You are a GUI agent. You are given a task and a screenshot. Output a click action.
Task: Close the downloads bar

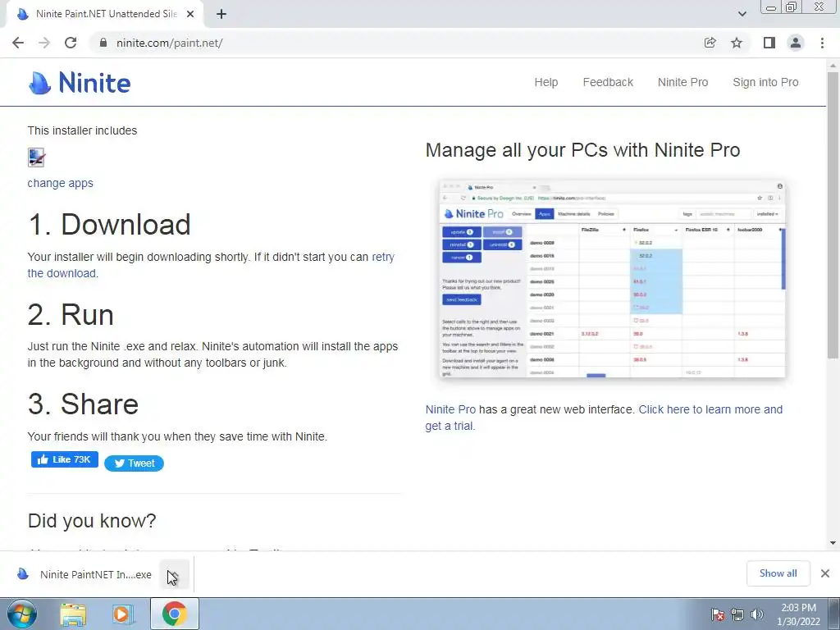tap(825, 573)
